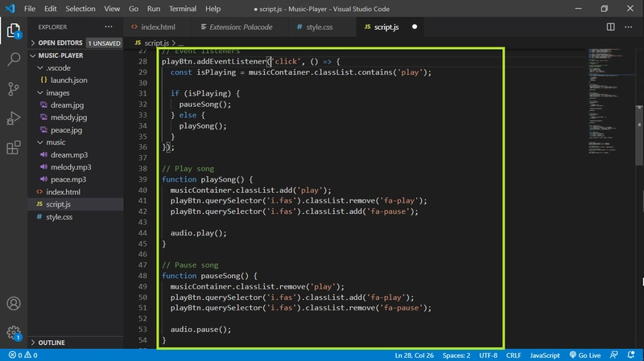The image size is (644, 361).
Task: Collapse the OPEN EDITORS section
Action: click(x=60, y=43)
